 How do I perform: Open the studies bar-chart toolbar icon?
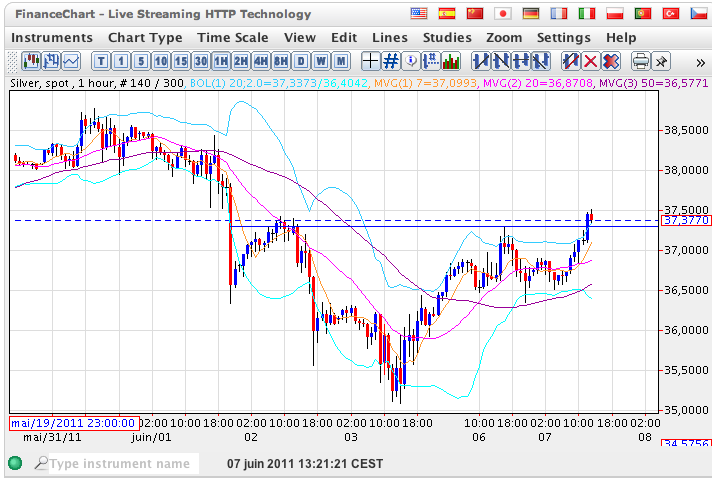(x=452, y=61)
